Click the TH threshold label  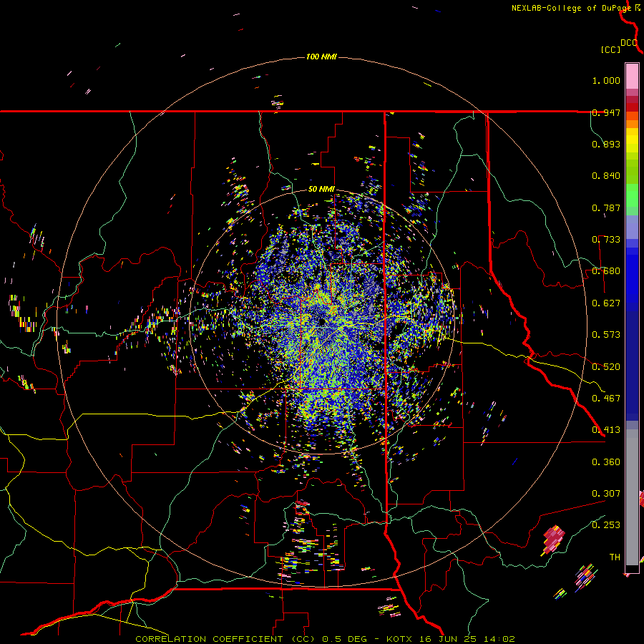(x=615, y=557)
